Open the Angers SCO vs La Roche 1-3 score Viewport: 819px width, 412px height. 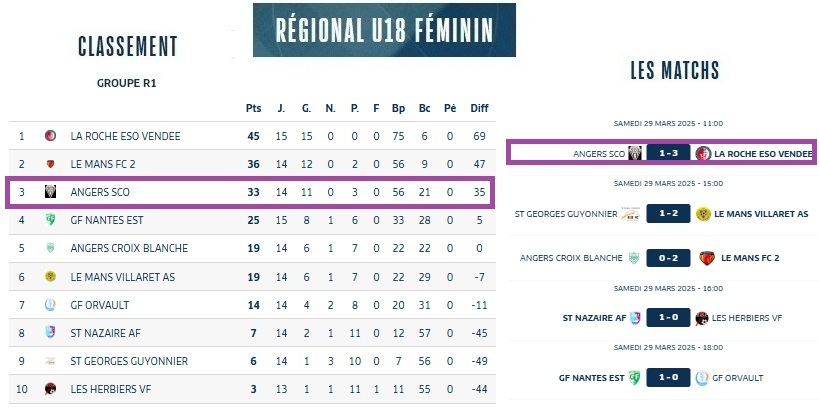(668, 153)
